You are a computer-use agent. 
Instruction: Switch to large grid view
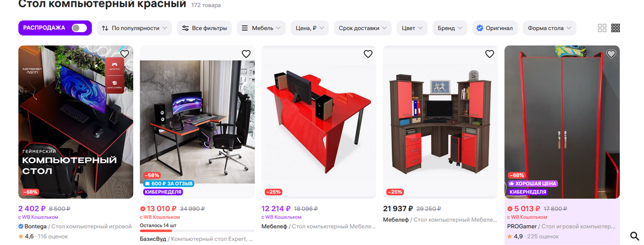click(602, 28)
